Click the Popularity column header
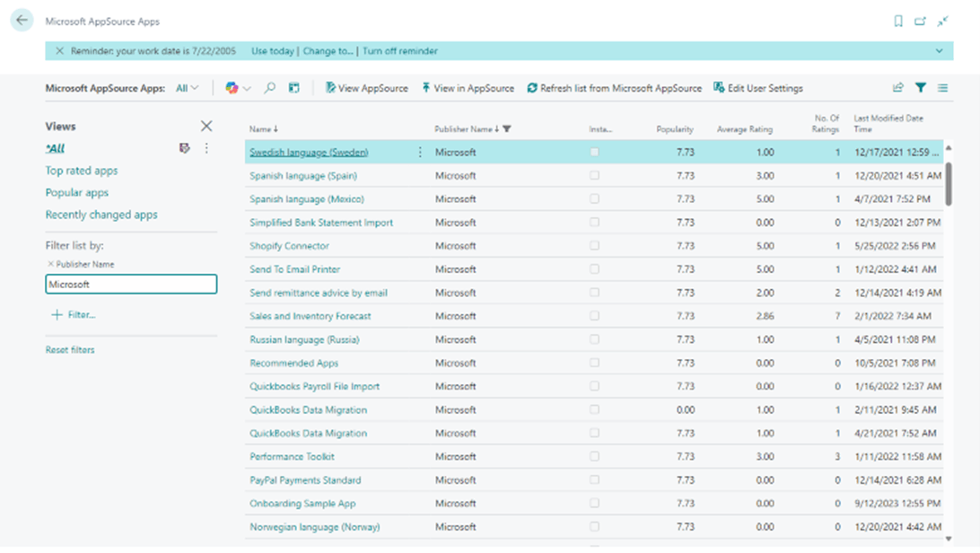 674,129
